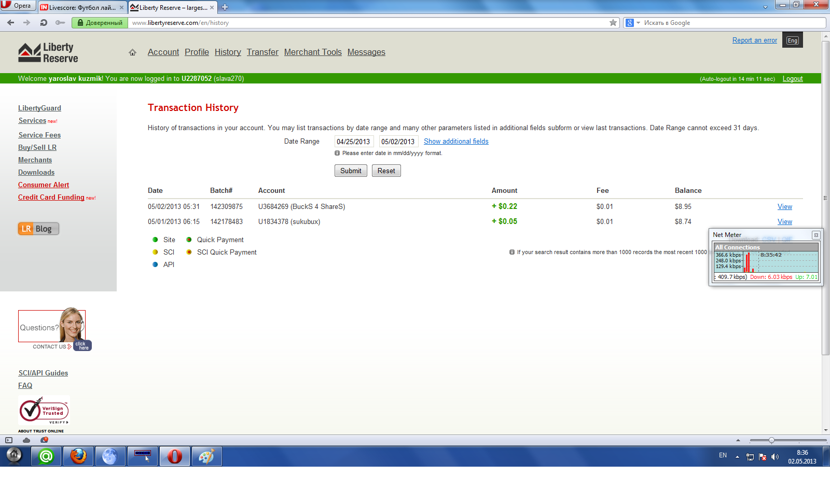830x504 pixels.
Task: Go back with the browser back arrow
Action: click(11, 23)
